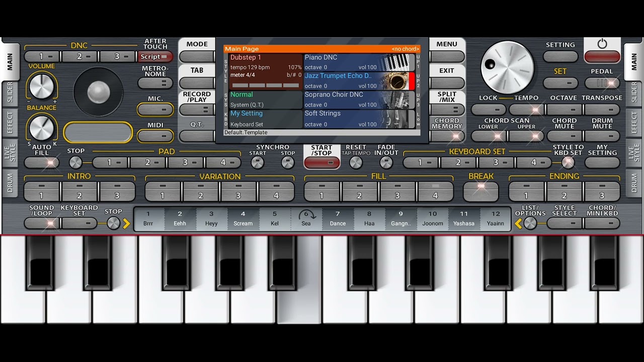The width and height of the screenshot is (644, 362).
Task: Tap the Style to KBD Set round button
Action: click(568, 162)
